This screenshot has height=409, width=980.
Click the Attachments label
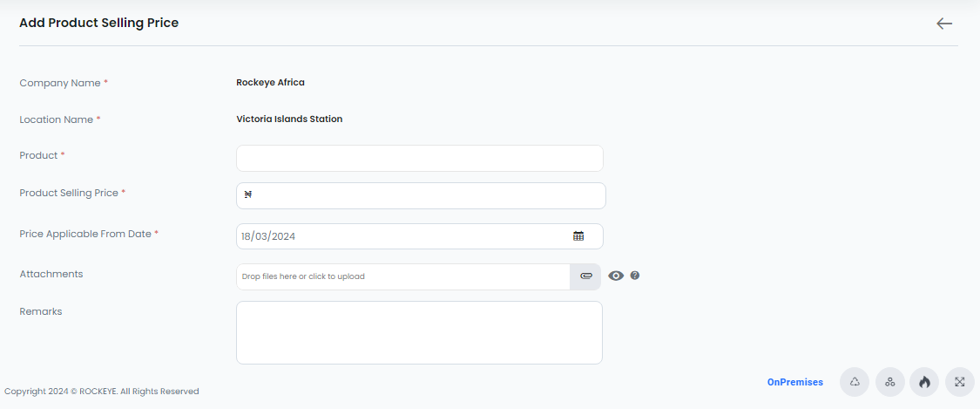[x=51, y=274]
